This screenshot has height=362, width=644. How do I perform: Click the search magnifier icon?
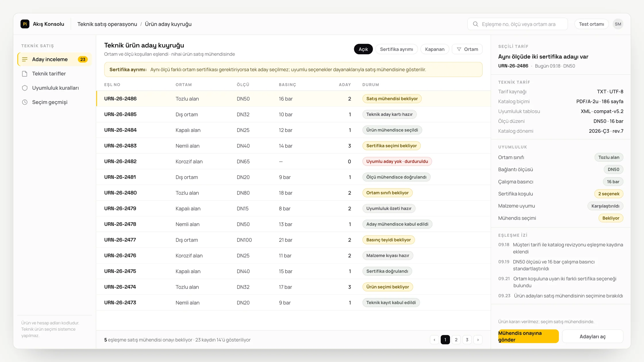[476, 24]
